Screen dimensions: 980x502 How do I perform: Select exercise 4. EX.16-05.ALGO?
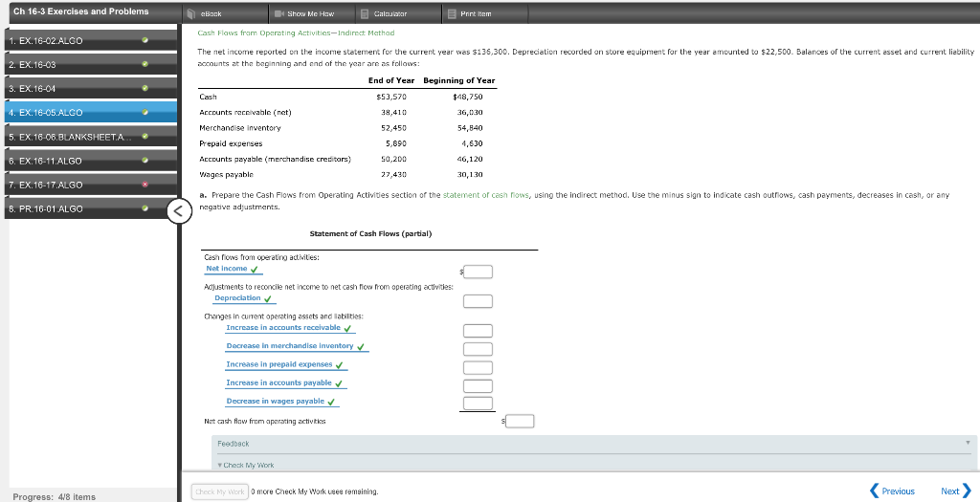click(91, 113)
